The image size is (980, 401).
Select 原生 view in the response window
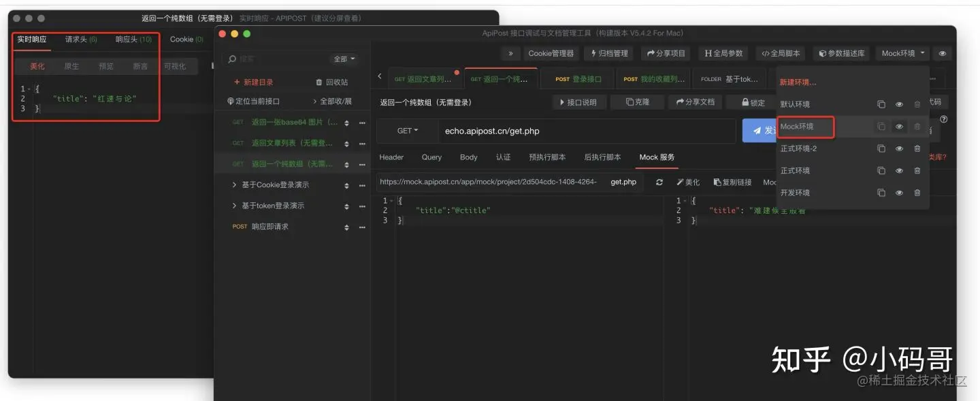click(x=71, y=66)
